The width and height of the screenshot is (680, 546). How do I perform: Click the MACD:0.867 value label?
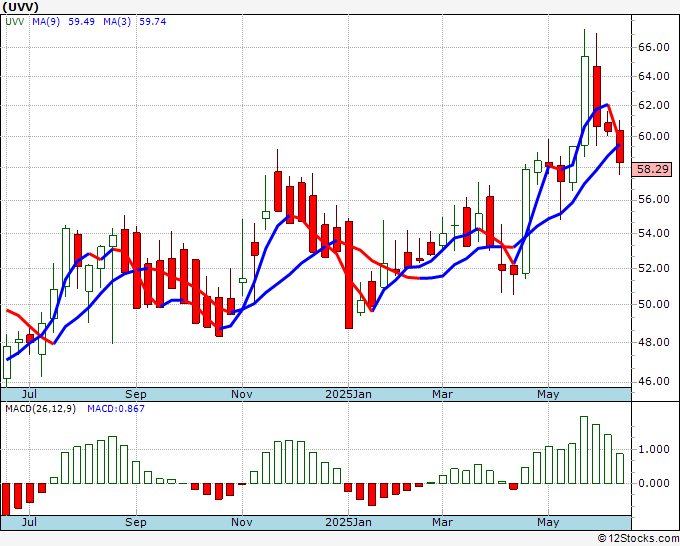coord(116,409)
